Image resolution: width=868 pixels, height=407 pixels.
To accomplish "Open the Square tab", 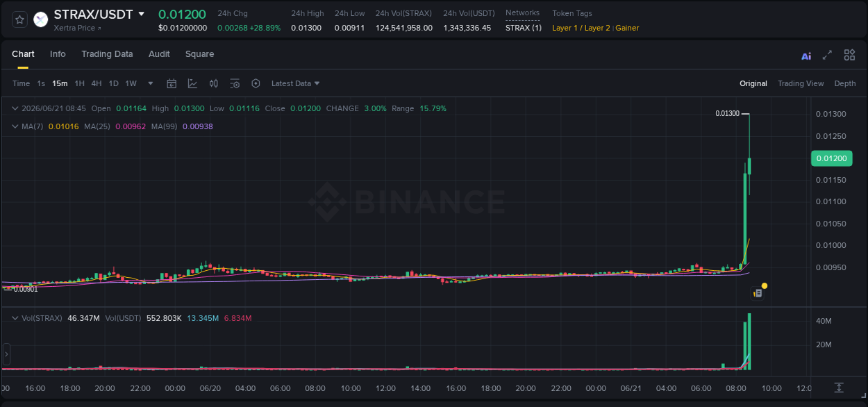I will pyautogui.click(x=199, y=54).
